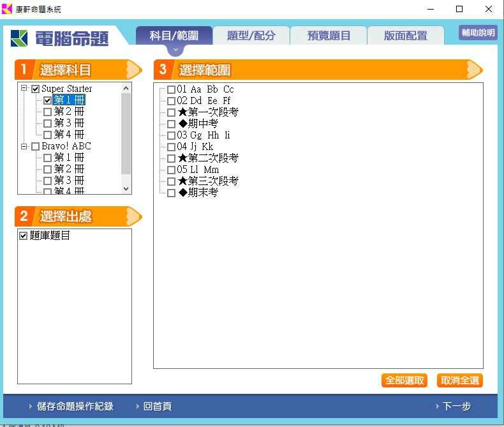Open the 版面配置 tab
This screenshot has height=427, width=504.
tap(406, 35)
